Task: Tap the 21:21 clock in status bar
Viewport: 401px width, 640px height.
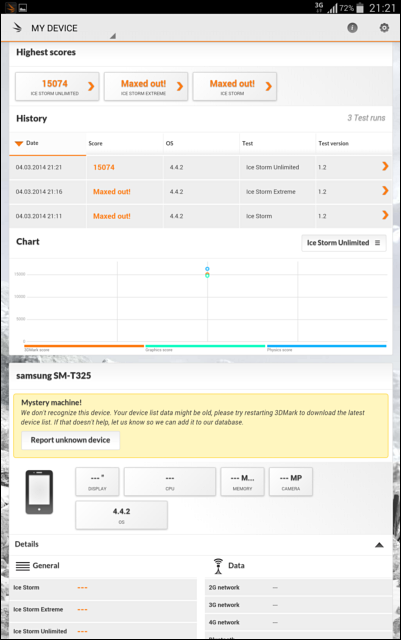Action: tap(382, 8)
